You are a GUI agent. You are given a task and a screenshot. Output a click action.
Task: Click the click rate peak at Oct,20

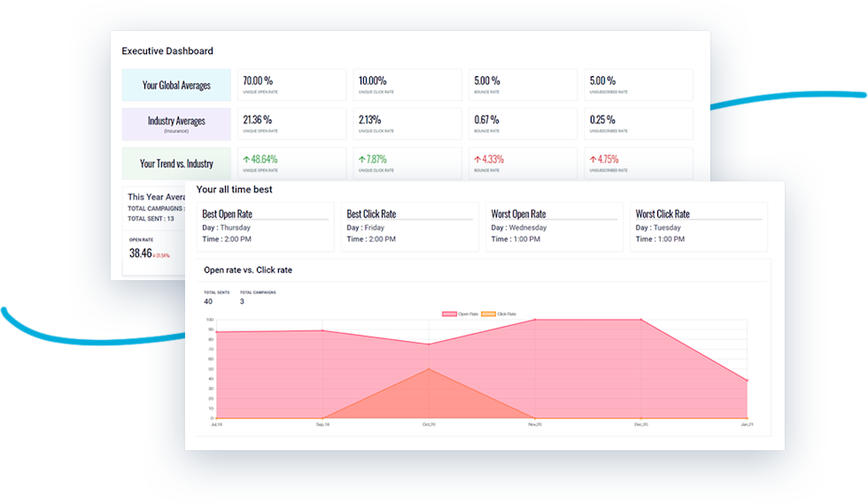(x=429, y=368)
